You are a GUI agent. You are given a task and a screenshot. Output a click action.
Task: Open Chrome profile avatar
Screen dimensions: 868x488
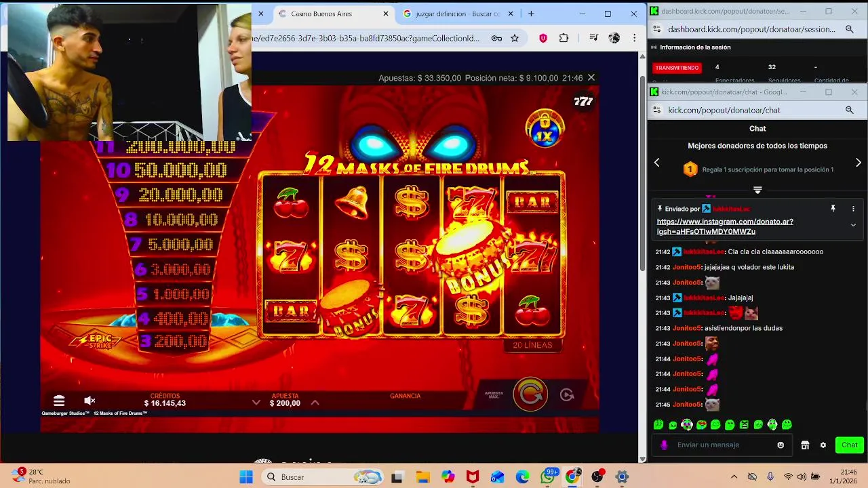614,38
